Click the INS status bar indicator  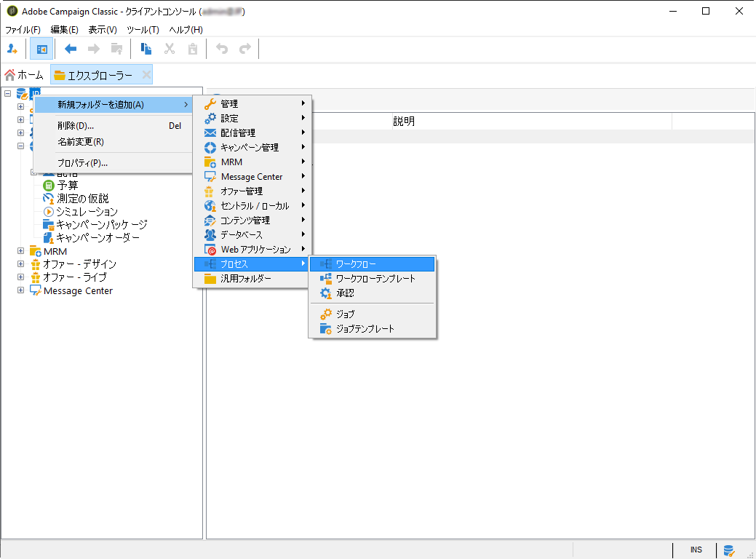click(696, 550)
